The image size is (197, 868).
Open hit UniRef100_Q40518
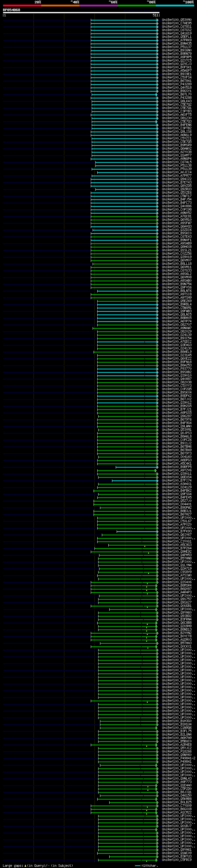point(176,88)
